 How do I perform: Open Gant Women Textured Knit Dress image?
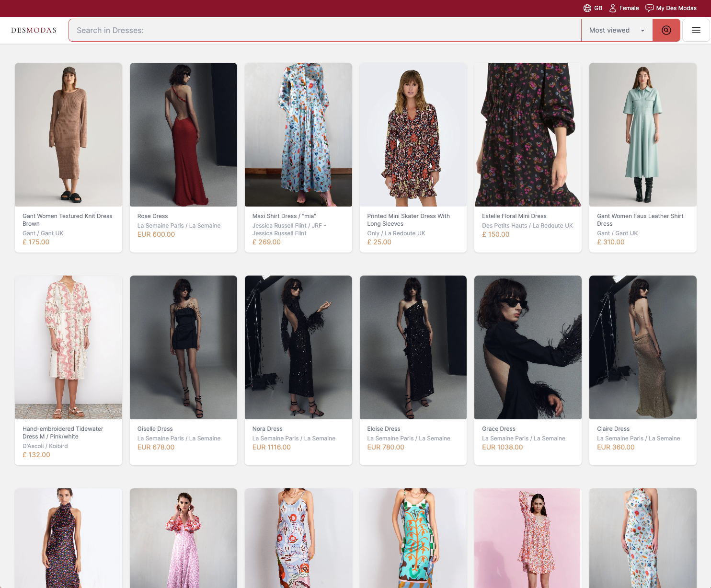tap(69, 135)
